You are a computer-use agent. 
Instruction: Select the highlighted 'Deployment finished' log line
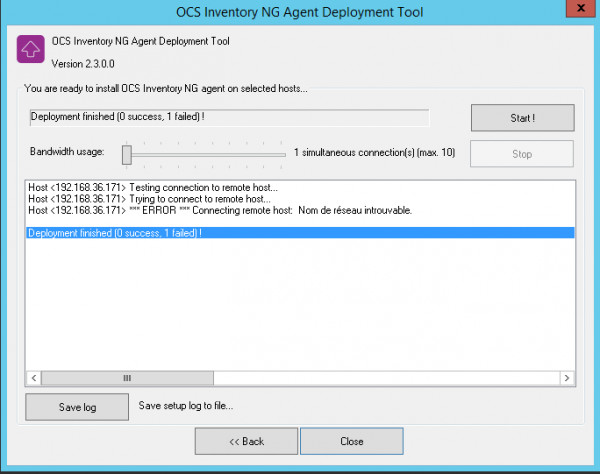tap(300, 233)
